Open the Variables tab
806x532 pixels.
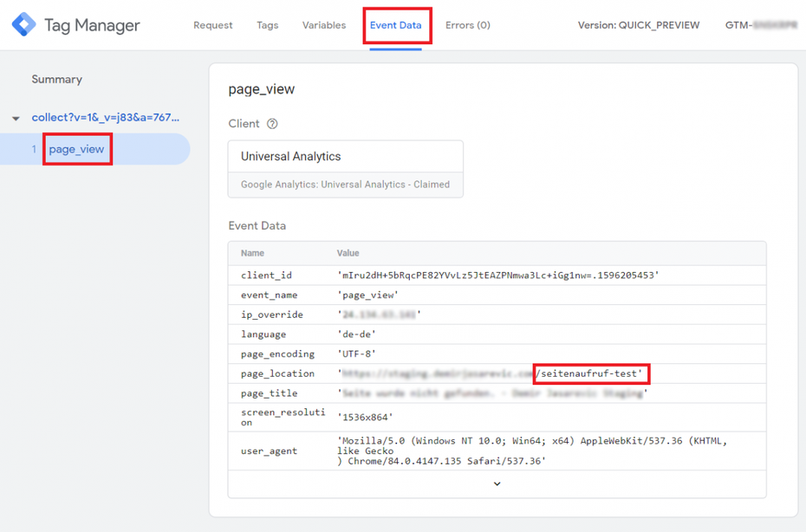click(x=324, y=25)
